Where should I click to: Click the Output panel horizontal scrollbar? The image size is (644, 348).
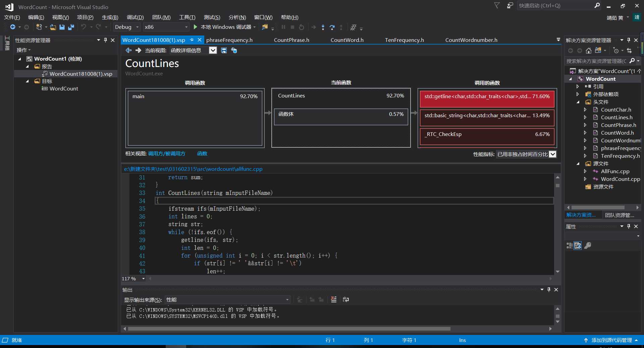pyautogui.click(x=337, y=329)
